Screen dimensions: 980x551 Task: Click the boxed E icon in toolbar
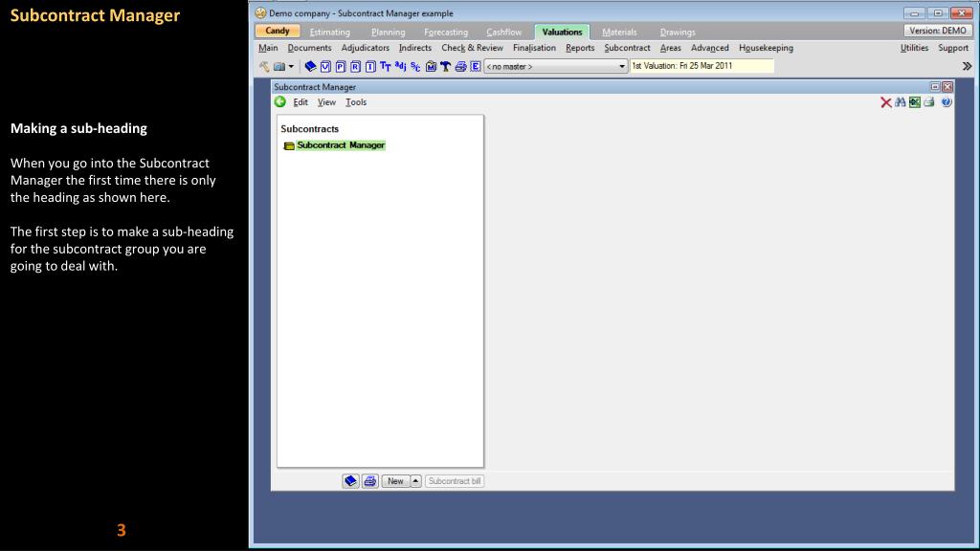[476, 66]
